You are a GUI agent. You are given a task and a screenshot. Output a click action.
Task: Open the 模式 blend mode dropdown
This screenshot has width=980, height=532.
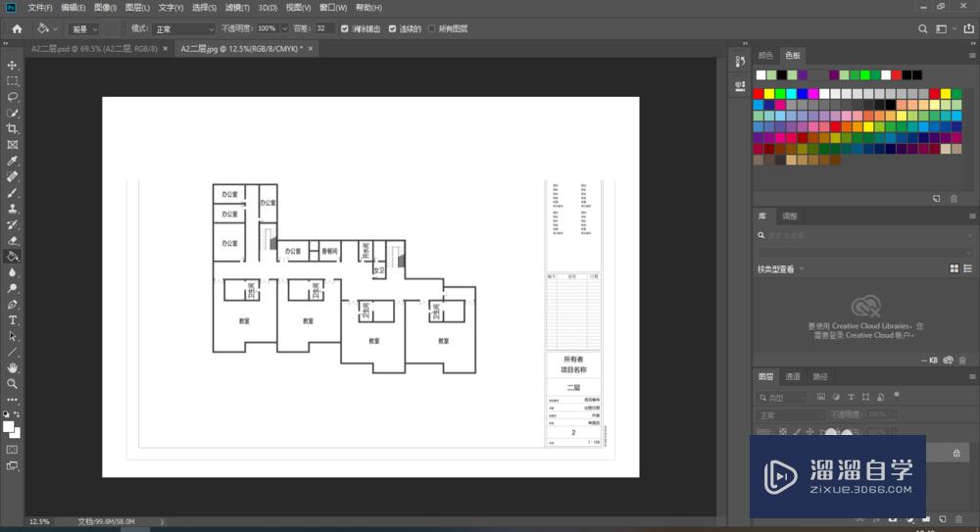tap(184, 29)
